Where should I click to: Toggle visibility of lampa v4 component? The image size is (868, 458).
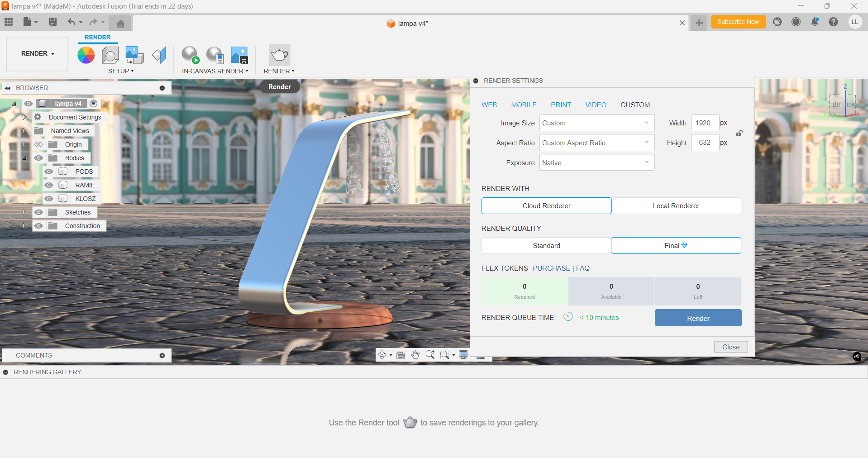29,104
